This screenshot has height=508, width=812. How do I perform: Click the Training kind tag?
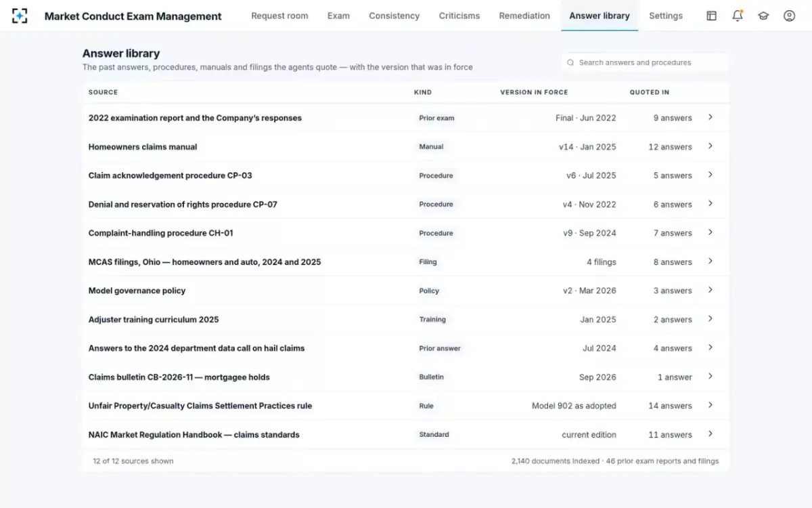click(432, 320)
